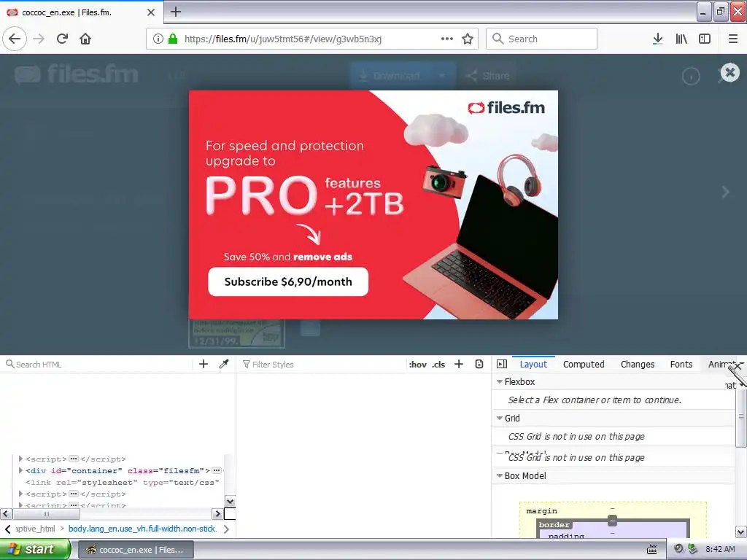Reload the page with the refresh icon
The width and height of the screenshot is (747, 560).
pos(63,39)
